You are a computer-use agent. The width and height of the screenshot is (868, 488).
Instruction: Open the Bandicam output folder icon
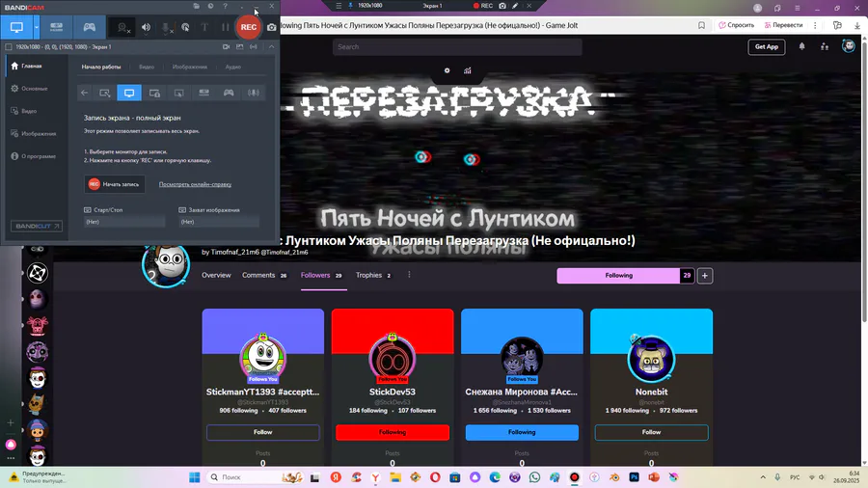(x=196, y=6)
